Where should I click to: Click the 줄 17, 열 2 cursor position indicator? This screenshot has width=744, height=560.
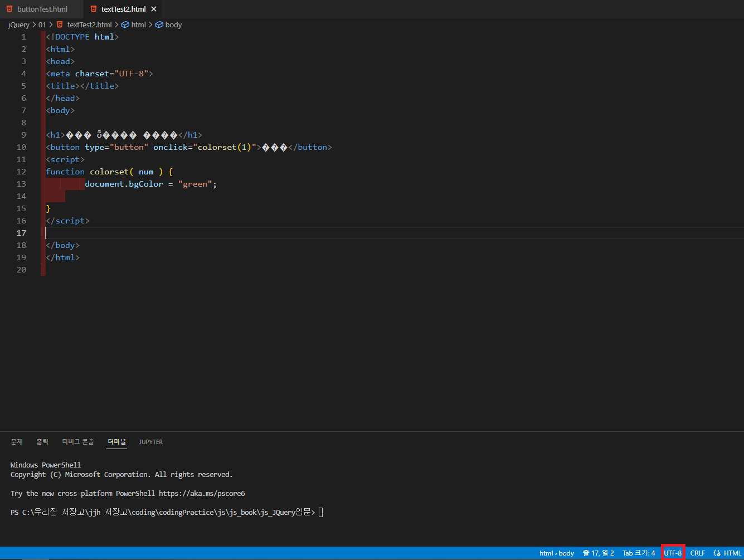pos(598,553)
